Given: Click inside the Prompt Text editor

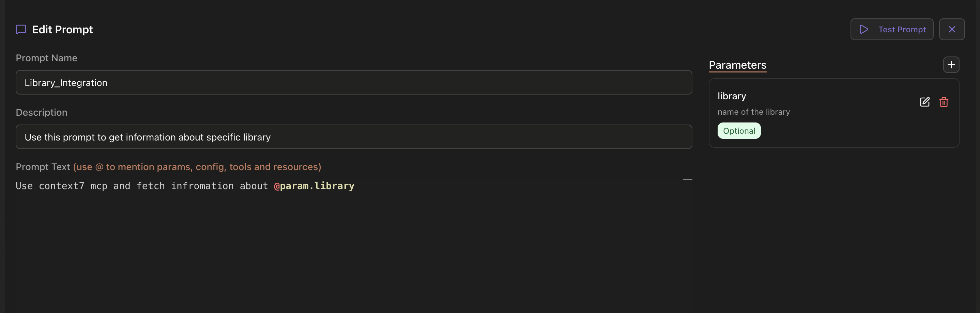Looking at the screenshot, I should [x=342, y=228].
